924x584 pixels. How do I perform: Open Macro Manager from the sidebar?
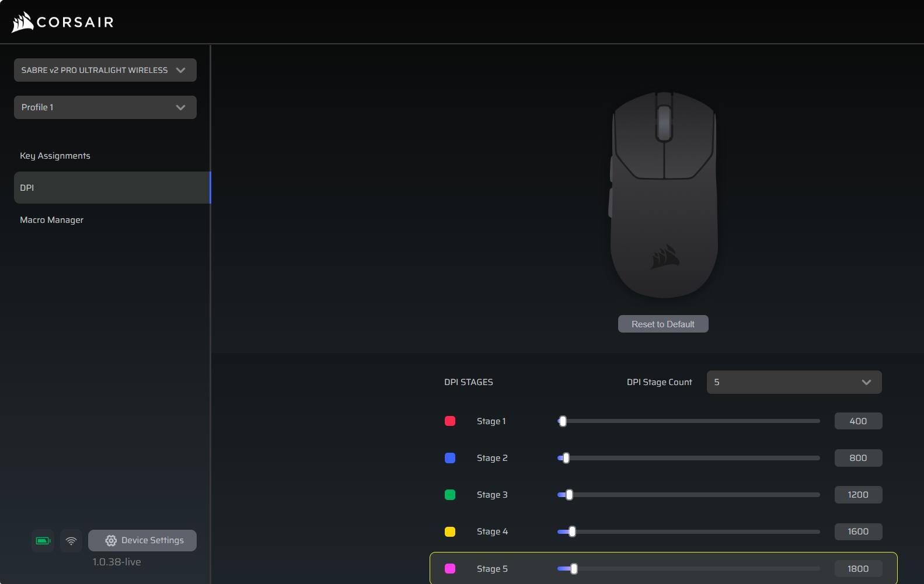coord(51,220)
